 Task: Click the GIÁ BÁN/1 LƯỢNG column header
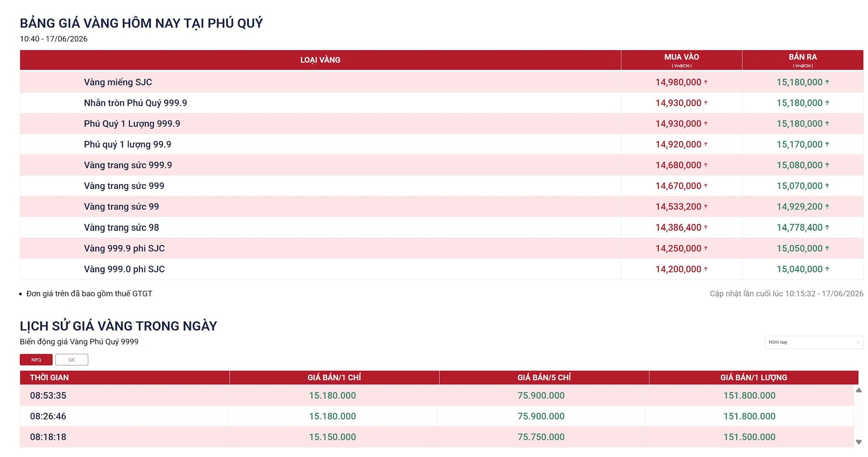click(754, 377)
